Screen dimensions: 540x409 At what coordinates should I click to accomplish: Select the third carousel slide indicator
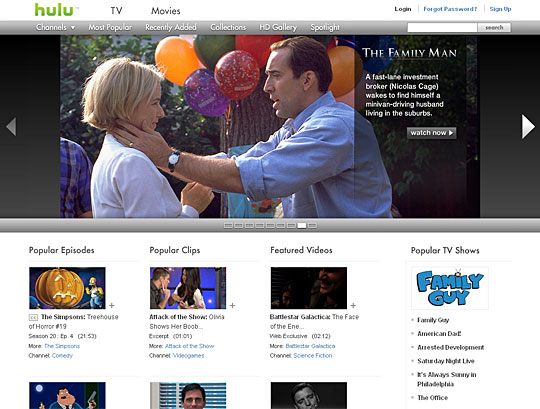pyautogui.click(x=249, y=226)
